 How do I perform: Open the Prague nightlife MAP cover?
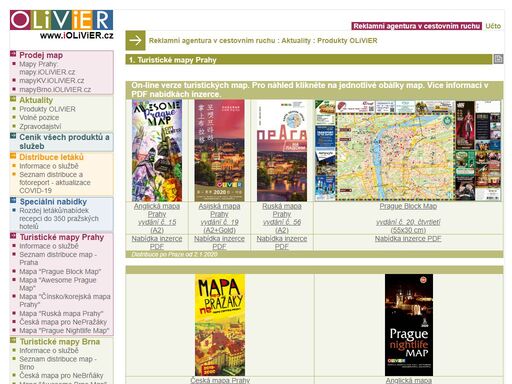tap(409, 325)
